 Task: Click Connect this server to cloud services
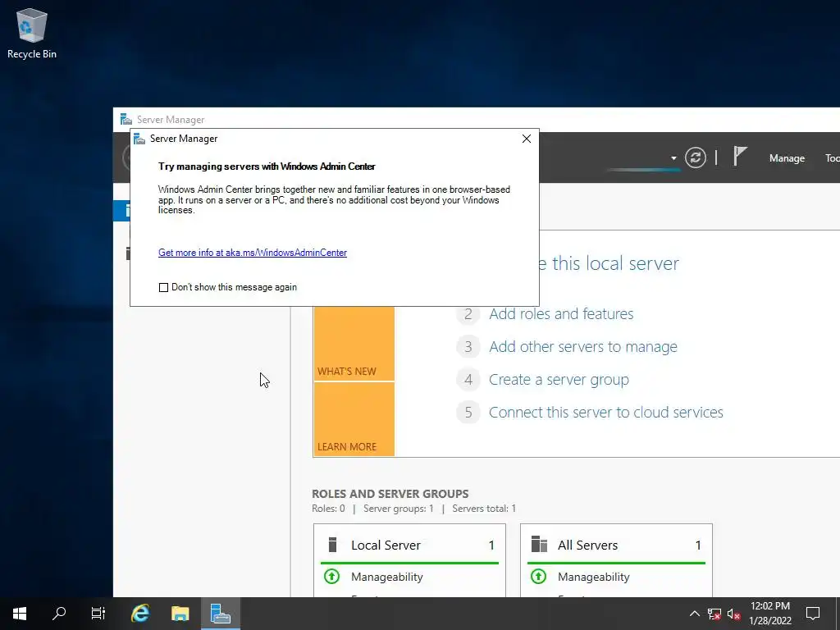[606, 413]
